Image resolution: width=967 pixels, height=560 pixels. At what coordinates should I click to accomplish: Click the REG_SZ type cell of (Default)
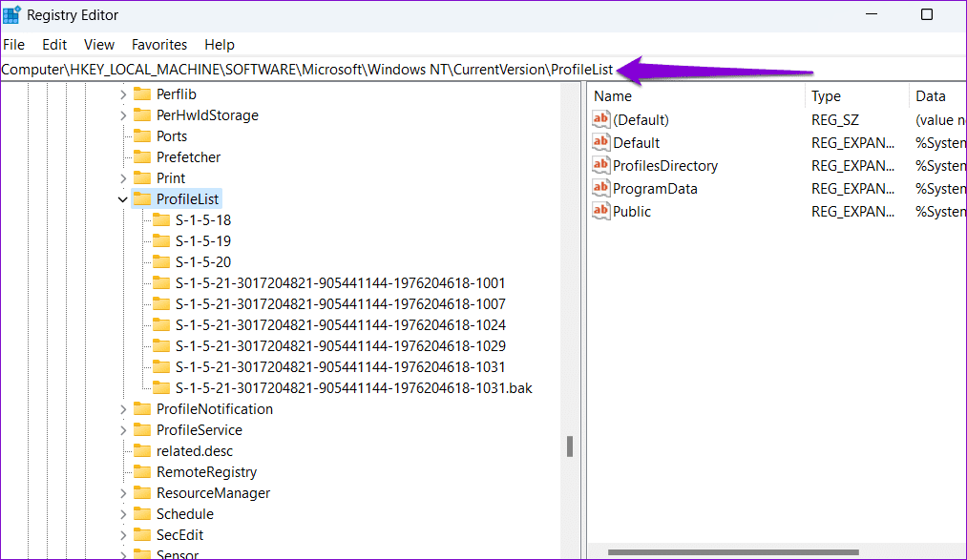[835, 119]
